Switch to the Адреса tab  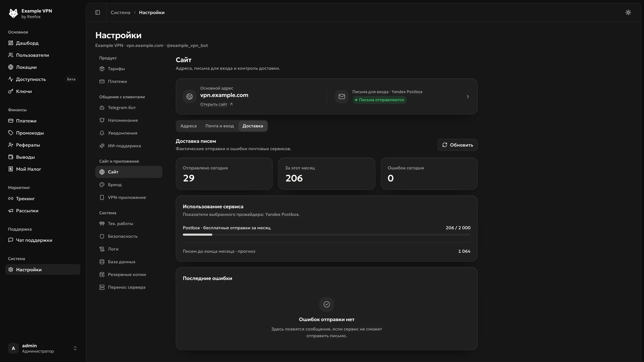(189, 126)
